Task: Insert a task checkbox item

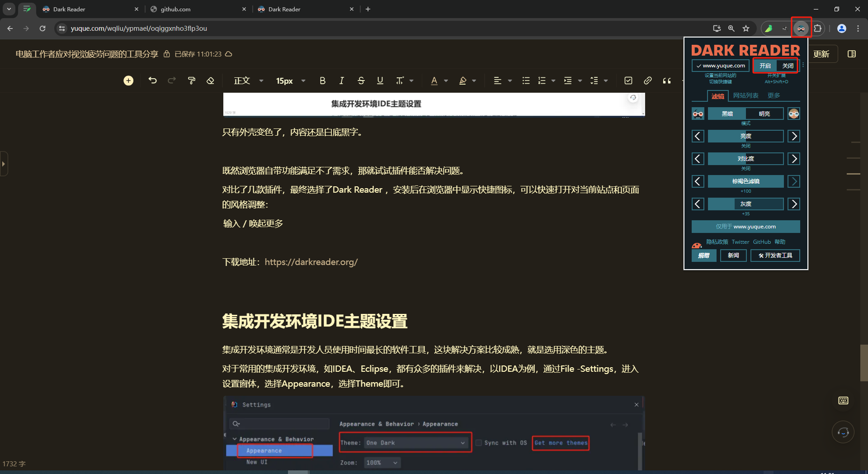Action: [628, 81]
